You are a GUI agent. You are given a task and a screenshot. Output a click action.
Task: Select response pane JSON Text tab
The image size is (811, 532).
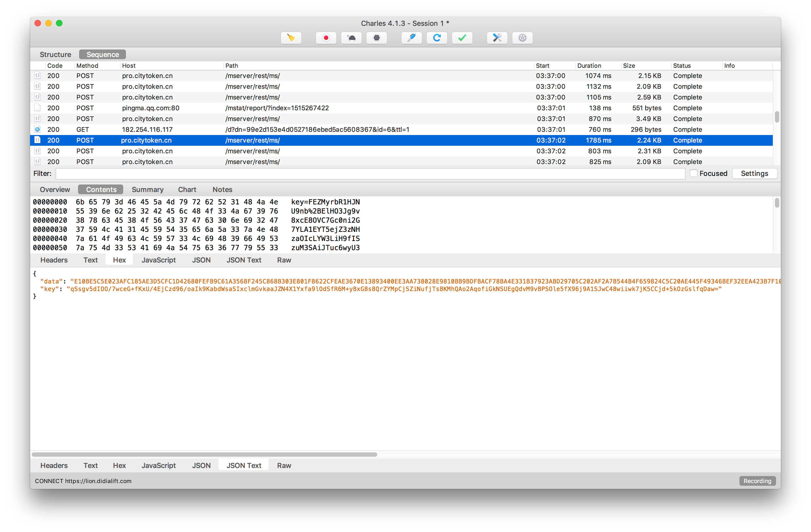pos(244,465)
